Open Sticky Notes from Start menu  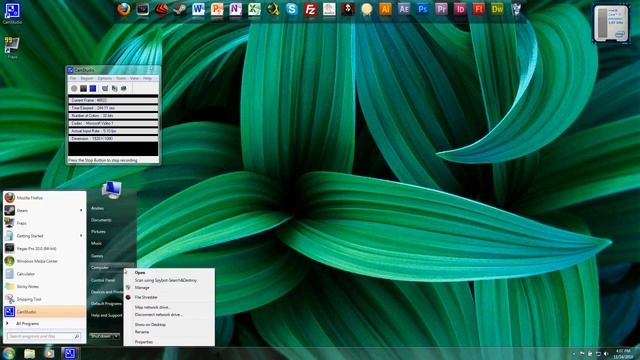44,287
